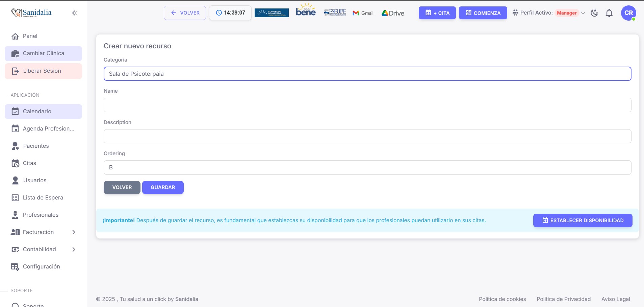Click the + CITA button
Screen dimensions: 644x307
[x=437, y=13]
